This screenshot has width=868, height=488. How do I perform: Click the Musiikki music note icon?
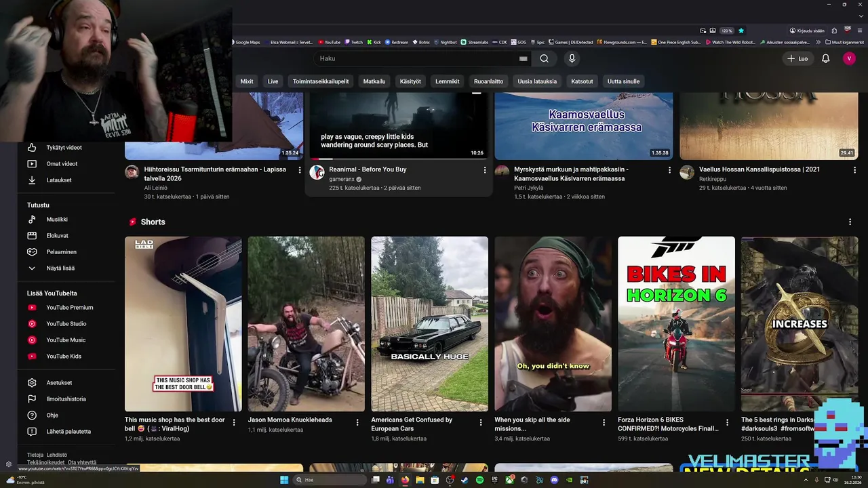32,220
